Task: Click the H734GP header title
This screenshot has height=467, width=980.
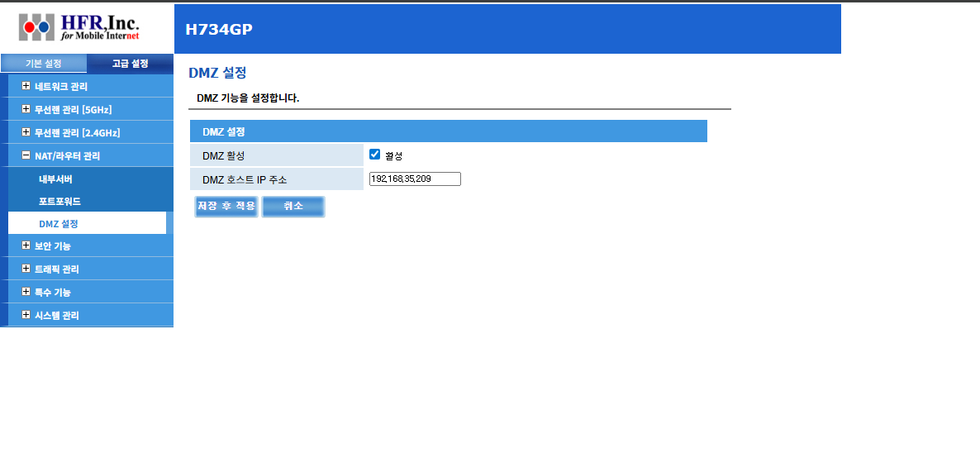Action: tap(219, 30)
